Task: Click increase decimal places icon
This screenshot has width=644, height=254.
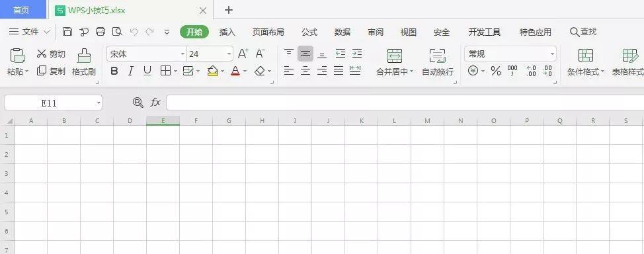Action: pos(531,71)
